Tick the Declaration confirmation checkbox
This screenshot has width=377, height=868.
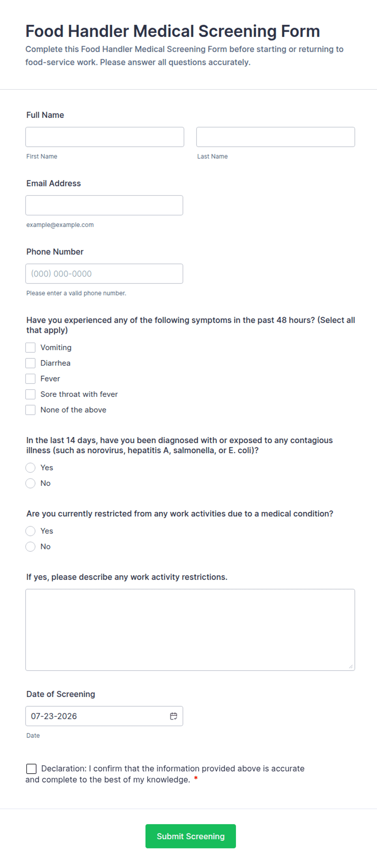tap(31, 769)
